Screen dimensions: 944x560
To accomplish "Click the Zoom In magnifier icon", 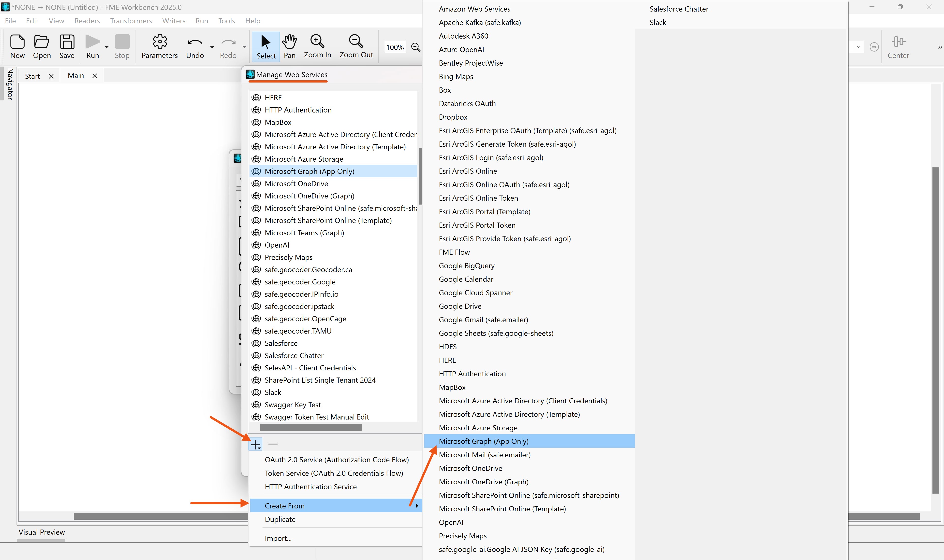I will click(317, 41).
